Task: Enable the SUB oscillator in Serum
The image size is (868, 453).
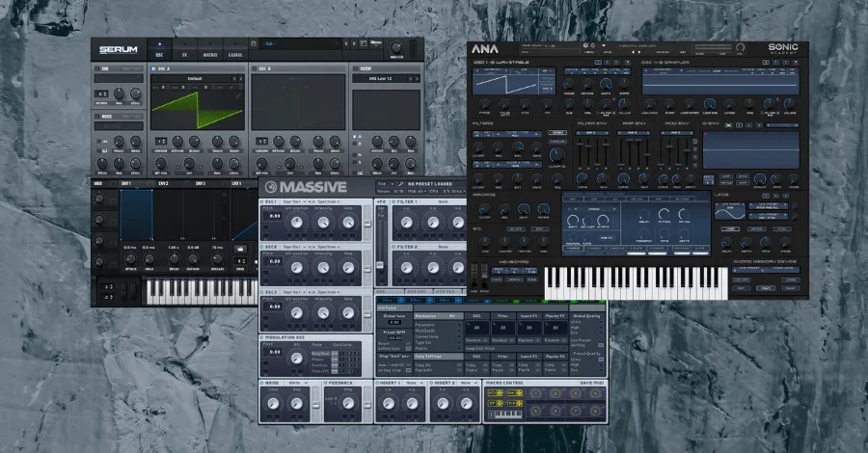Action: click(96, 68)
